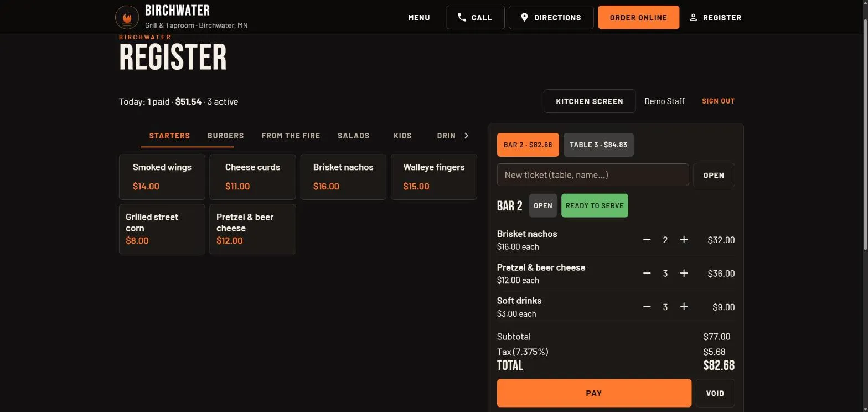868x412 pixels.
Task: Click the person icon beside Register
Action: 693,18
